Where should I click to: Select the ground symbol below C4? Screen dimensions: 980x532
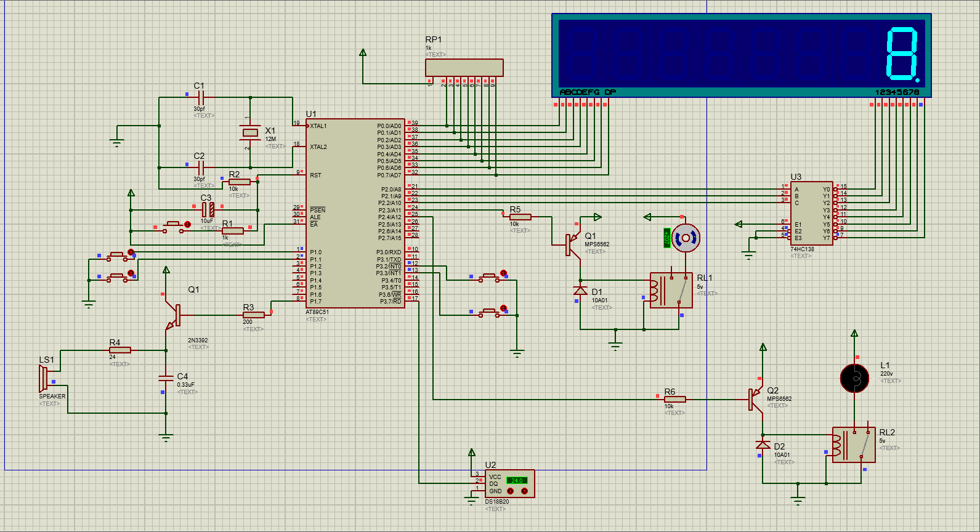[166, 438]
